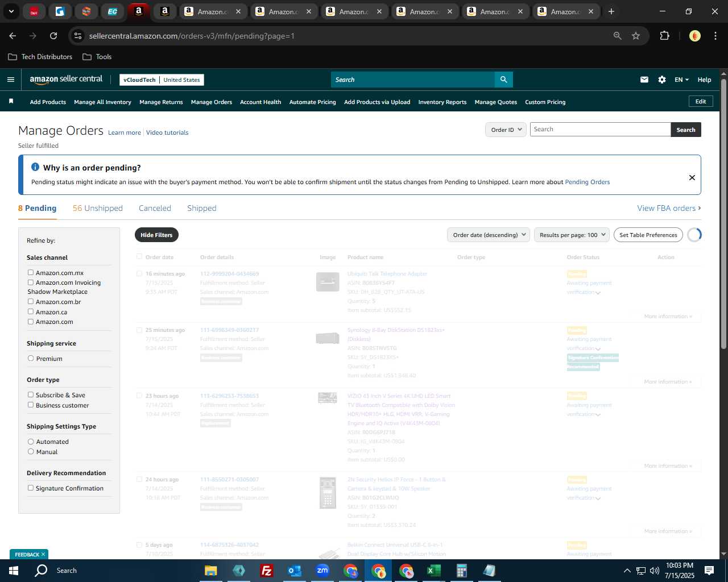728x582 pixels.
Task: Check the Amazon.ca sales channel
Action: click(31, 311)
